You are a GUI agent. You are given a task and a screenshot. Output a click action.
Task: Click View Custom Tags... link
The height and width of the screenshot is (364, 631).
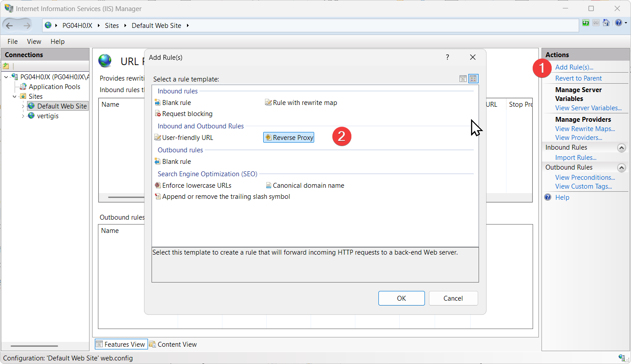click(584, 186)
